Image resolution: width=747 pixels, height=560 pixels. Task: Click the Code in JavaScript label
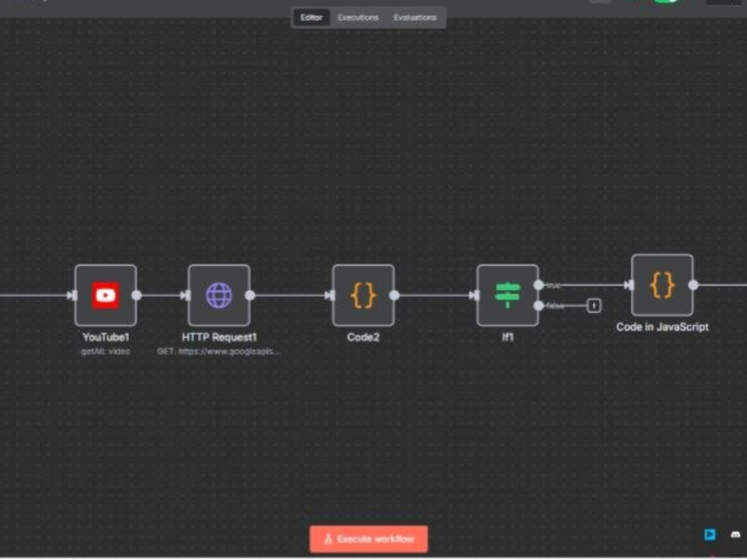(x=662, y=327)
